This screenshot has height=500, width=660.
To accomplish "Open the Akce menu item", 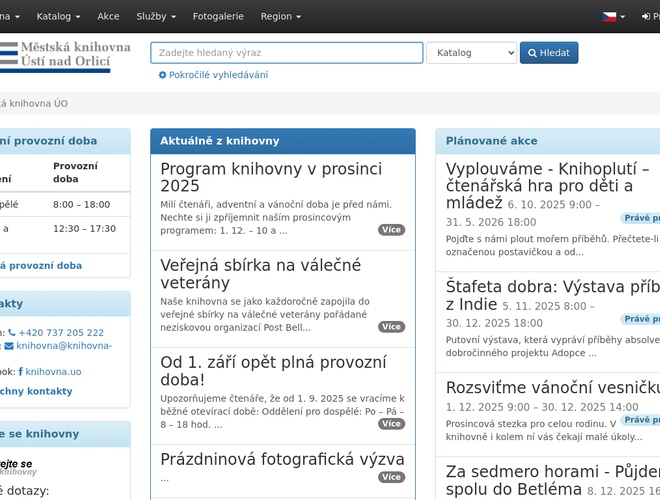I will pyautogui.click(x=108, y=17).
